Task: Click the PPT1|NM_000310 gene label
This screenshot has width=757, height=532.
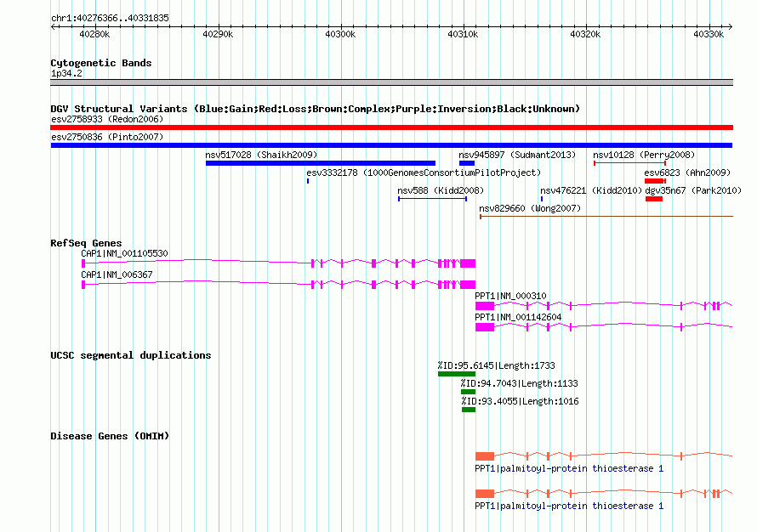Action: coord(510,296)
